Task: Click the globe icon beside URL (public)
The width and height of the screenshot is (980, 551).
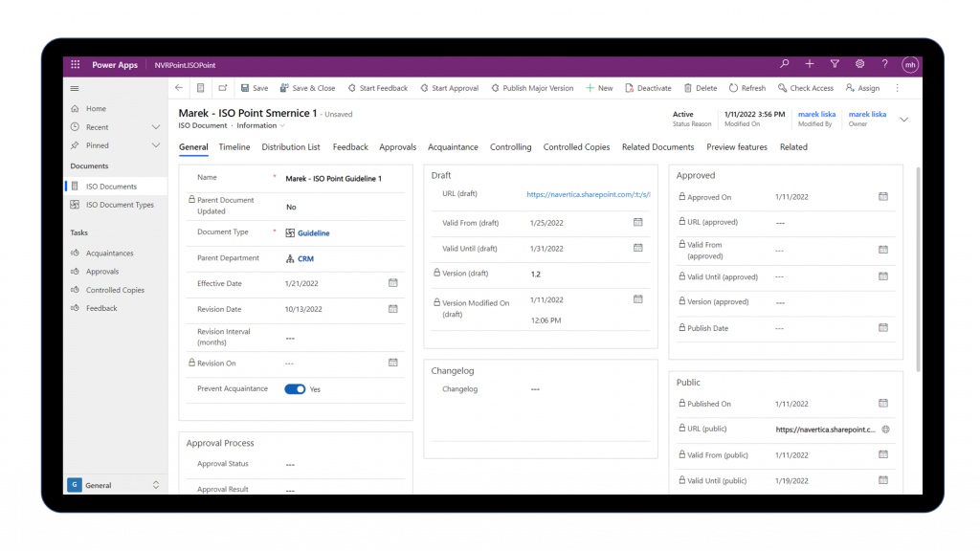Action: 885,430
